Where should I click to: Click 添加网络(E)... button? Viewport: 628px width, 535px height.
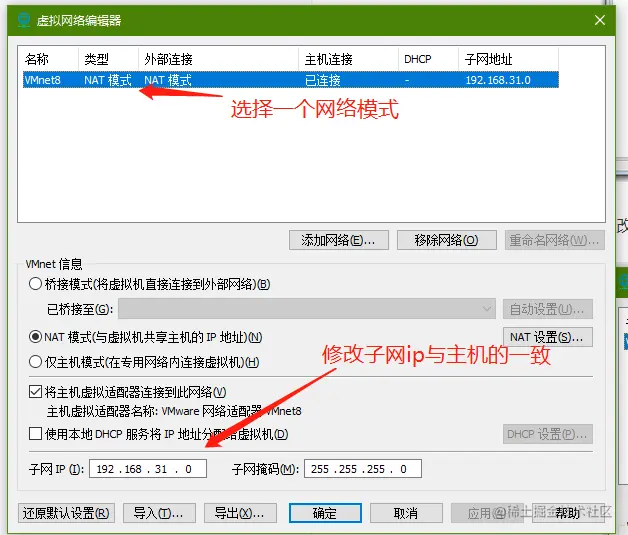(x=339, y=240)
